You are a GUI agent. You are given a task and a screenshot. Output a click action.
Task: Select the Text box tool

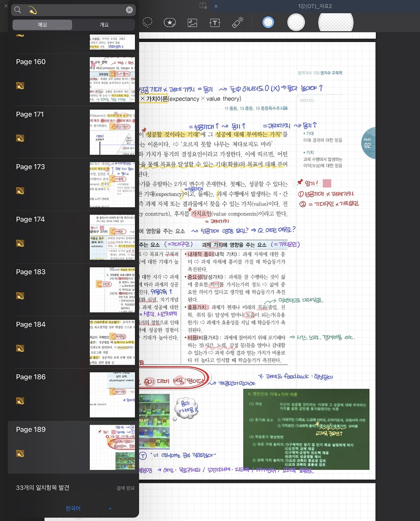point(214,23)
